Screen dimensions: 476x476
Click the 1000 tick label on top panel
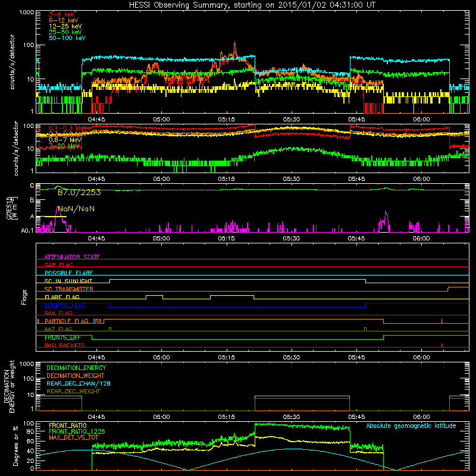tap(27, 12)
